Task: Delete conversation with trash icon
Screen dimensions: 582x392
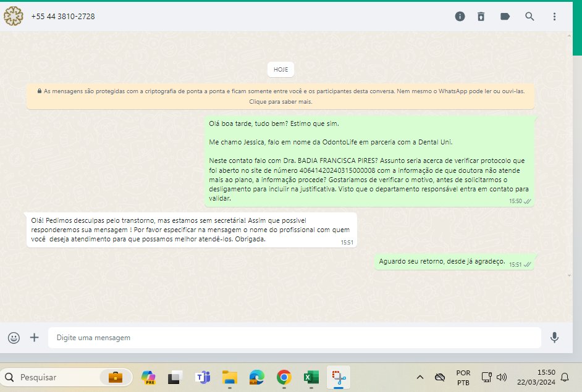Action: 481,16
